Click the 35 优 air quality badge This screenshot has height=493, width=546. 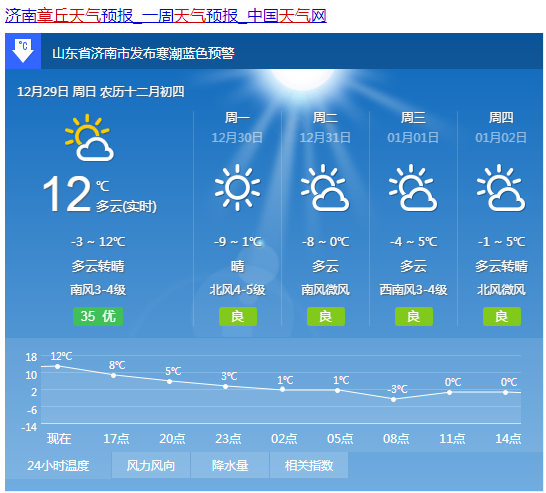pyautogui.click(x=98, y=316)
